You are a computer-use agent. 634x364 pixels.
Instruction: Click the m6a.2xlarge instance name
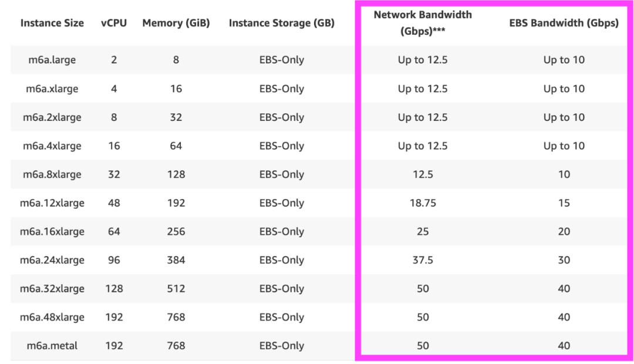click(52, 117)
